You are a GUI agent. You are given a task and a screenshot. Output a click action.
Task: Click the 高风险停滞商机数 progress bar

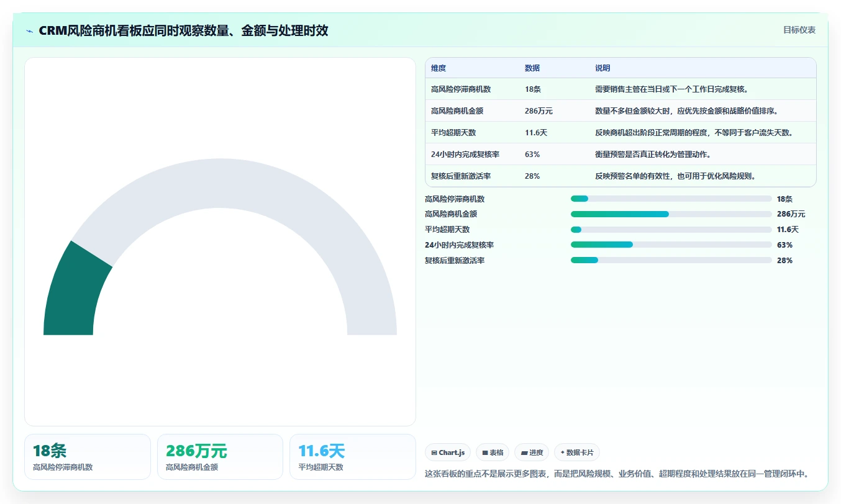pyautogui.click(x=671, y=199)
